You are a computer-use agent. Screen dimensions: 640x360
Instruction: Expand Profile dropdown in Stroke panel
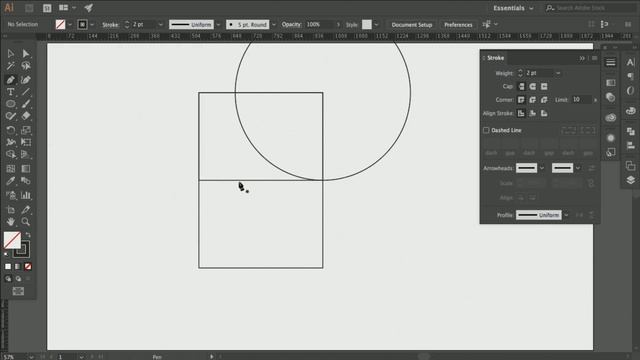pyautogui.click(x=566, y=215)
